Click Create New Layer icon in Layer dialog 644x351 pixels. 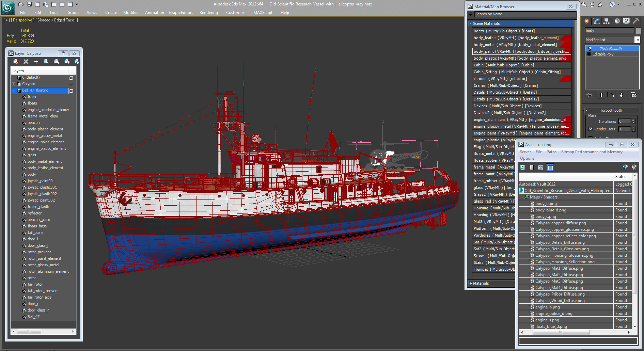[16, 62]
